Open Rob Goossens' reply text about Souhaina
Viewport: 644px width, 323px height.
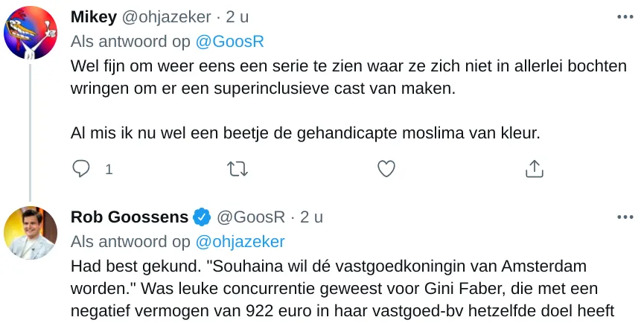pos(342,289)
